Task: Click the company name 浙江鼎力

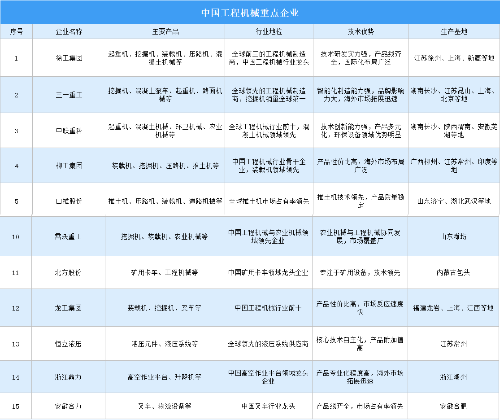Action: click(68, 377)
